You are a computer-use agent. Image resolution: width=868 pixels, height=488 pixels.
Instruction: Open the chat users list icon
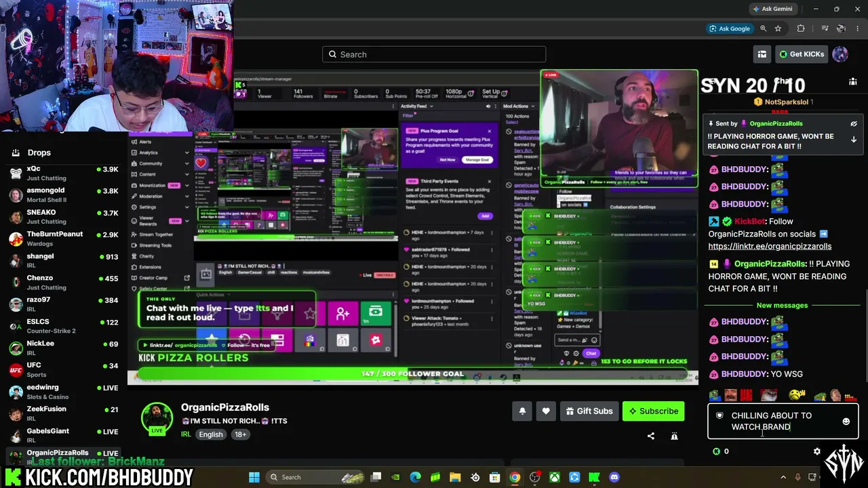(x=852, y=82)
